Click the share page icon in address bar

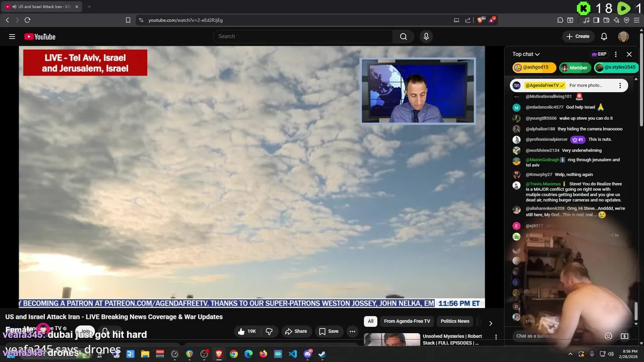click(x=468, y=20)
